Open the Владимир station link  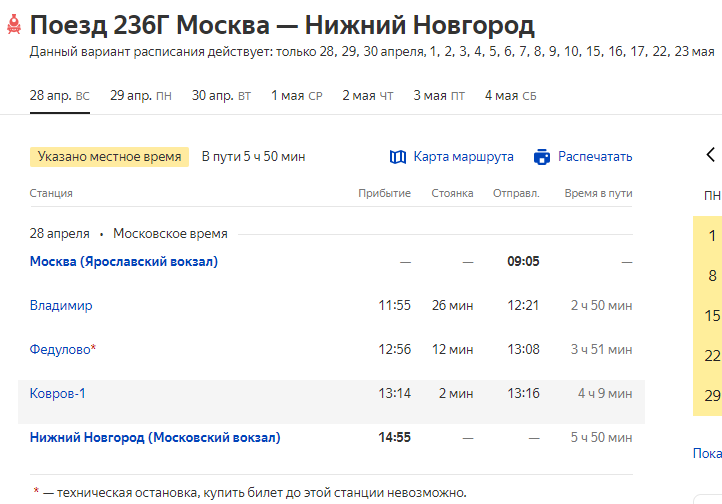tap(61, 306)
